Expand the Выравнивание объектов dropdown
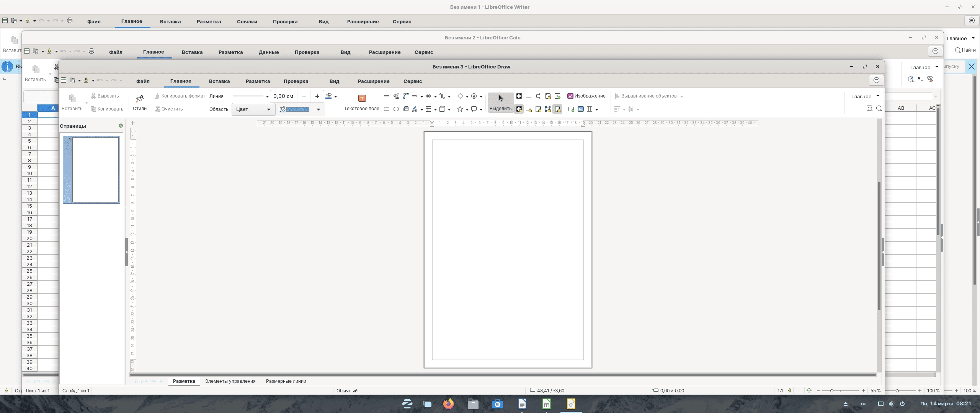The width and height of the screenshot is (980, 413). tap(681, 96)
